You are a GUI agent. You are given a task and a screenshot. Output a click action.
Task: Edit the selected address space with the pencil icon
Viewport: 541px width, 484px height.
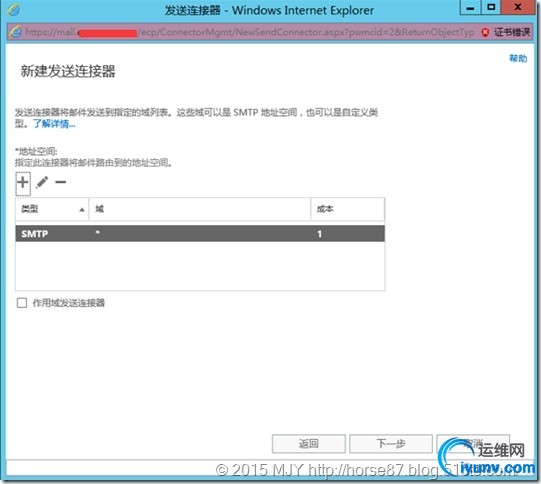click(x=42, y=182)
